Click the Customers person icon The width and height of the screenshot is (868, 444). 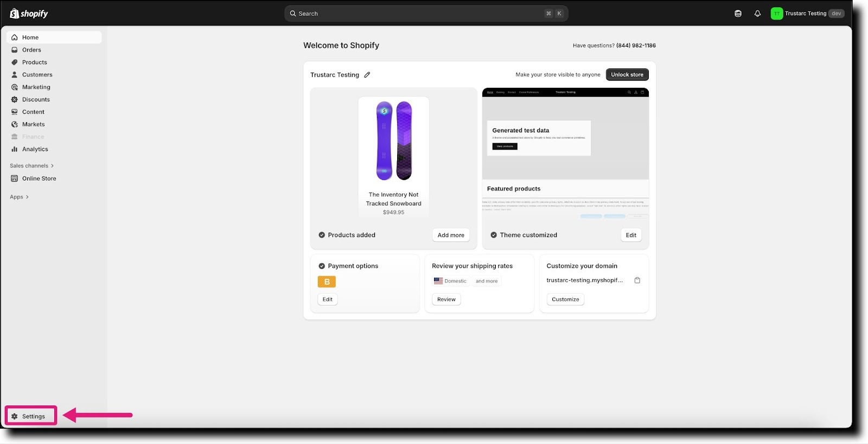[x=15, y=75]
